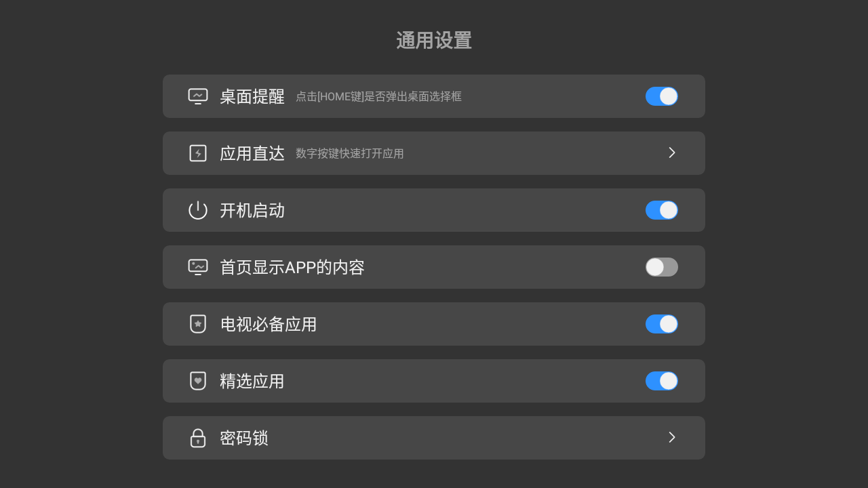Toggle off the 精选应用 switch
This screenshot has width=868, height=488.
pyautogui.click(x=661, y=381)
